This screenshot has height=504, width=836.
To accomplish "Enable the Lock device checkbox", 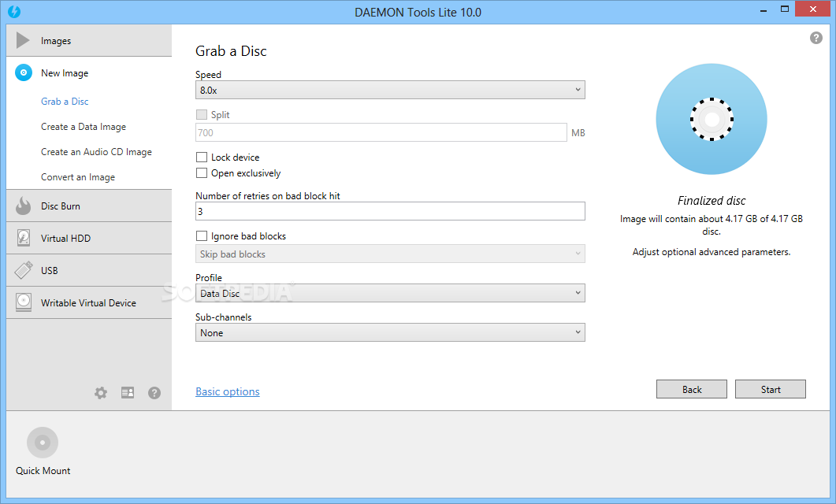I will [202, 157].
